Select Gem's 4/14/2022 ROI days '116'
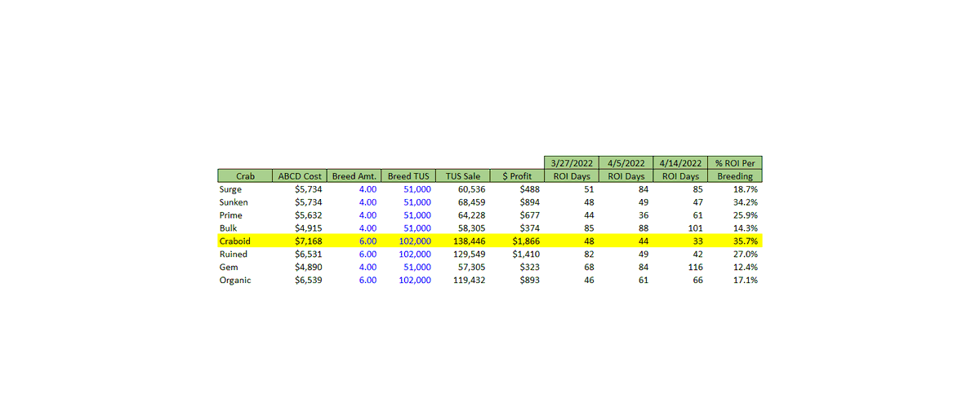 696,268
